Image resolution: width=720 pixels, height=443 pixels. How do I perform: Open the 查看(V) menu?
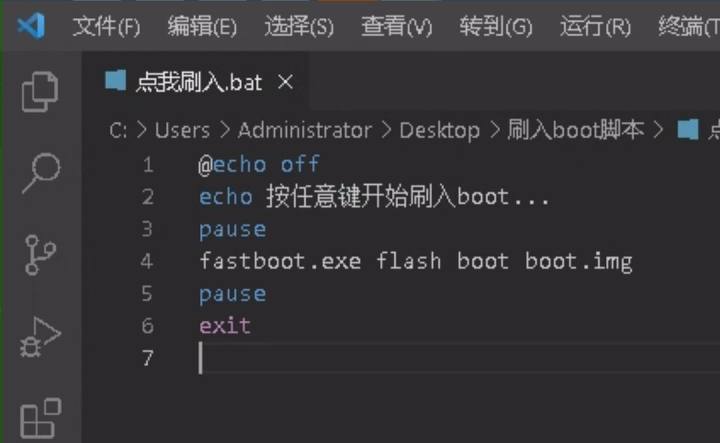(x=397, y=27)
